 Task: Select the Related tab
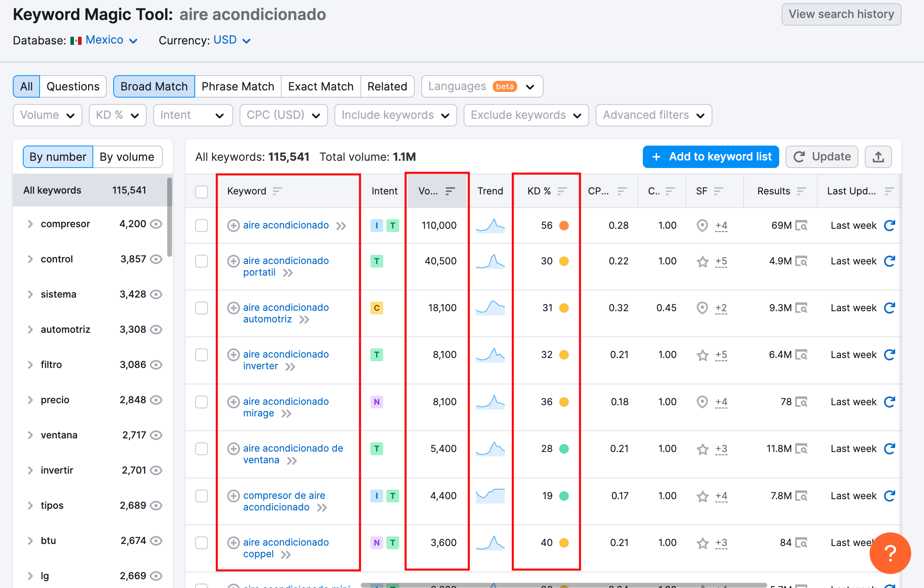(387, 86)
